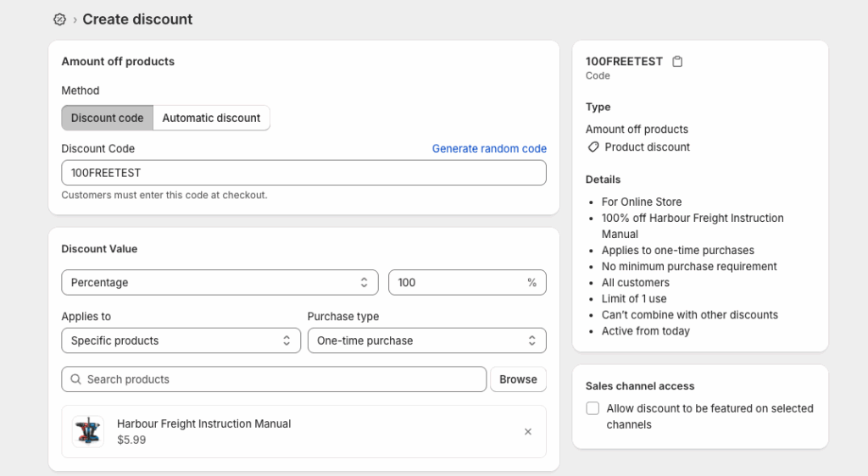Select the Discount code method

tap(108, 118)
